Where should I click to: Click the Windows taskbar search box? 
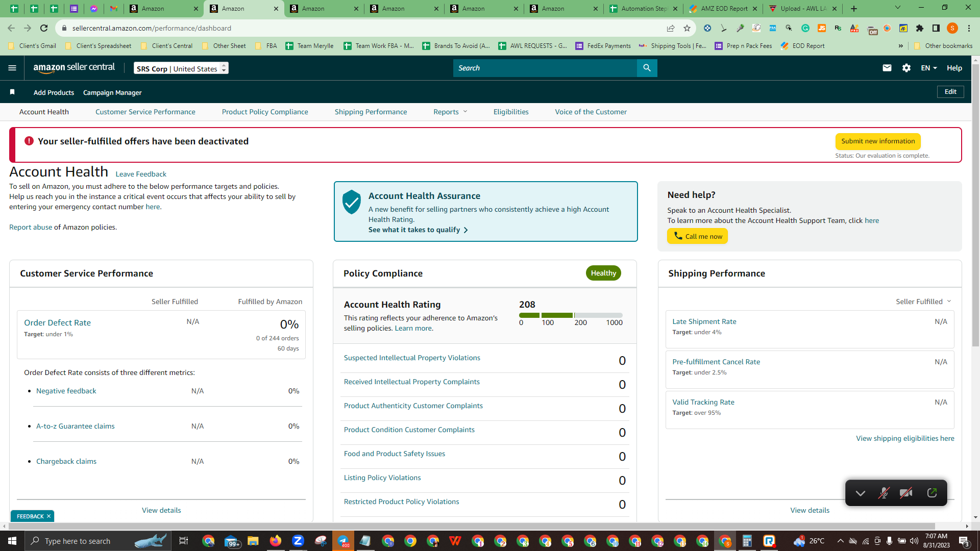pos(98,541)
